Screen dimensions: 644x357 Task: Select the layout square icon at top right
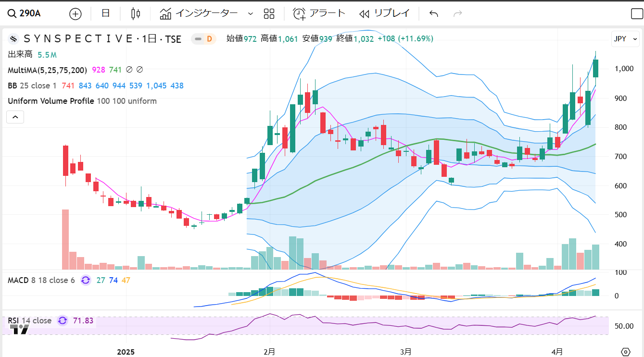point(637,13)
